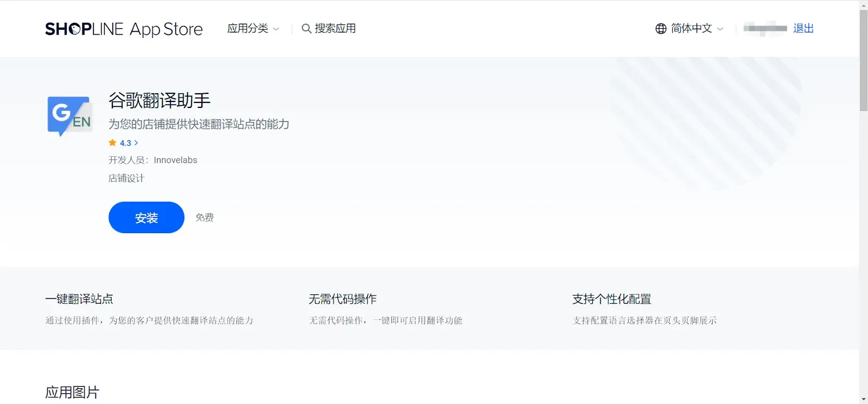Click the magnifying glass search icon
This screenshot has height=404, width=868.
(x=307, y=29)
